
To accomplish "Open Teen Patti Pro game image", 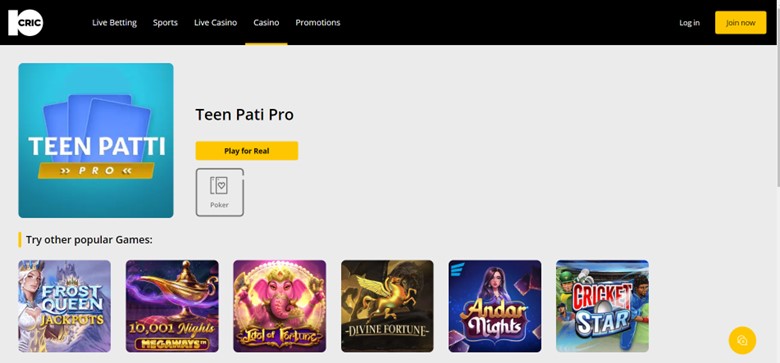I will click(x=96, y=140).
